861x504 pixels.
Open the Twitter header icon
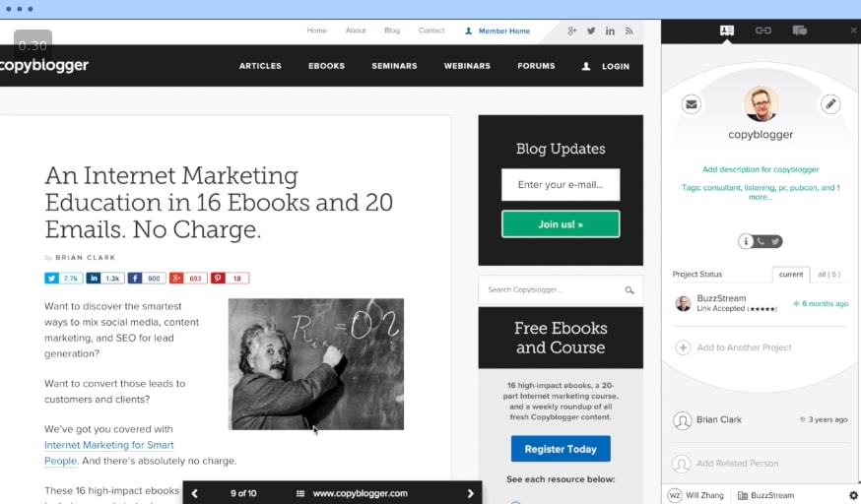point(591,31)
